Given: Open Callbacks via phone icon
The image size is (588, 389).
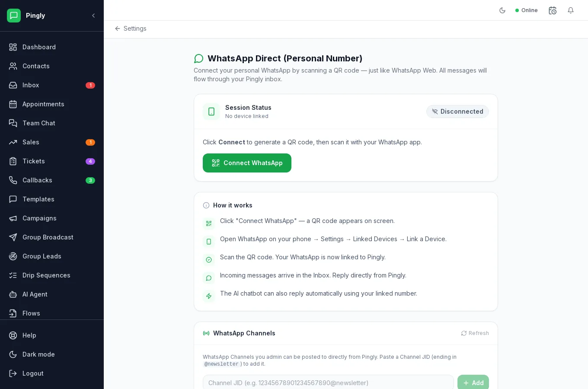Looking at the screenshot, I should coord(13,180).
